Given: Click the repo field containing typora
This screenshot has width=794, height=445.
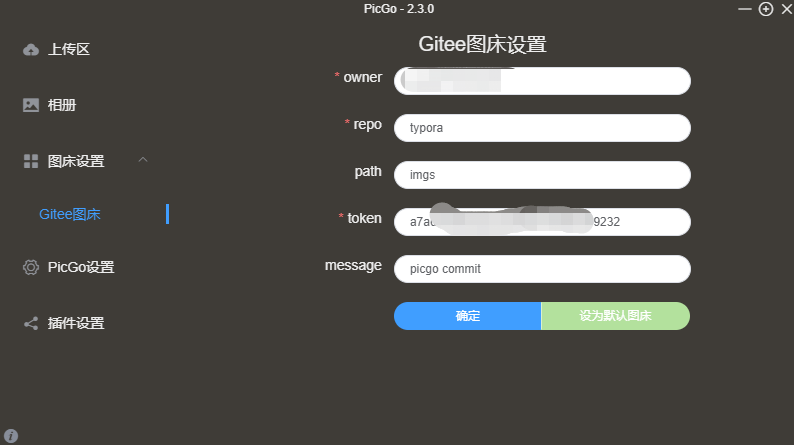Looking at the screenshot, I should pos(542,128).
